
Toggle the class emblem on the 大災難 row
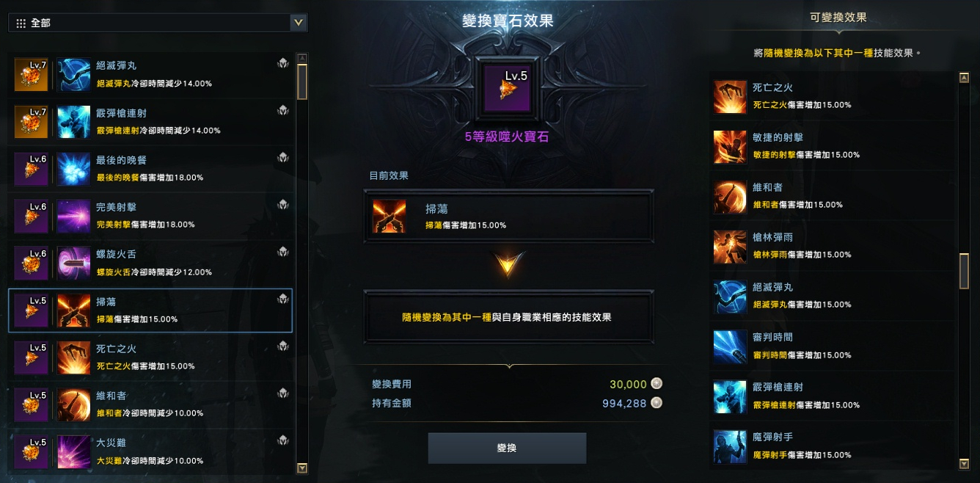(282, 440)
